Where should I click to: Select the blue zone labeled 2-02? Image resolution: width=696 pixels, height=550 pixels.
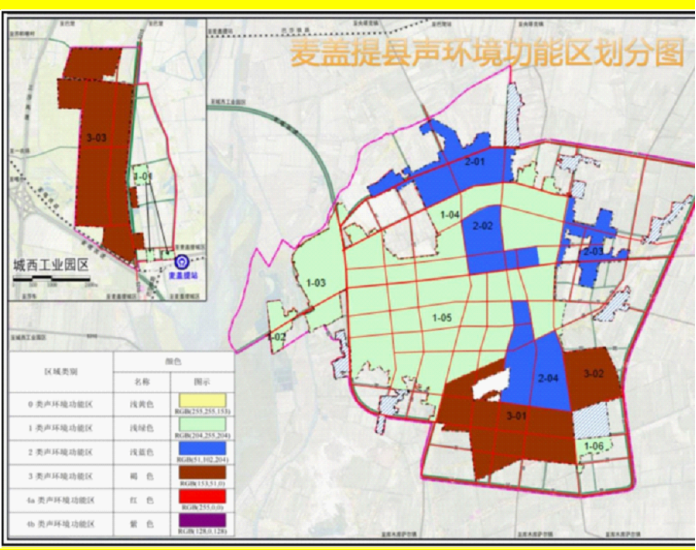tap(483, 228)
